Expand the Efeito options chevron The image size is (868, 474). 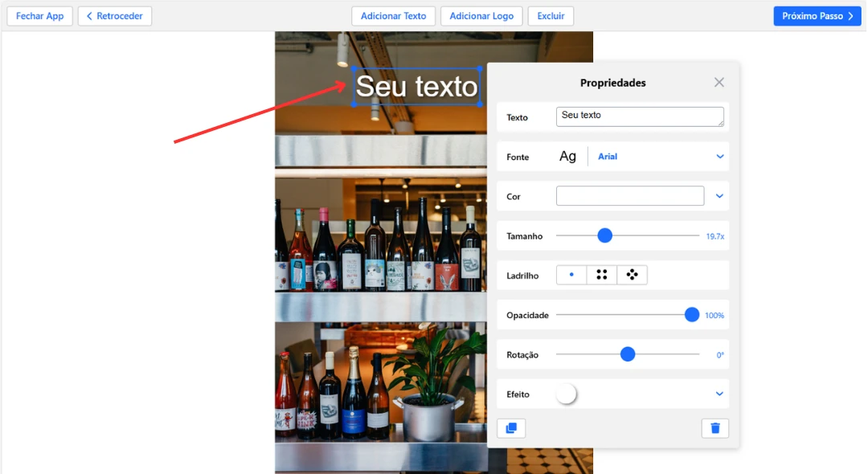click(720, 394)
